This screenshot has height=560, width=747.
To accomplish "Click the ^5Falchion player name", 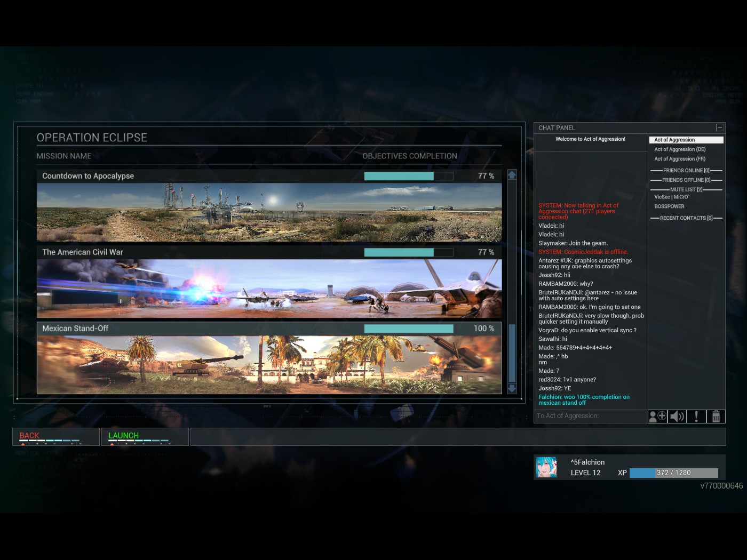I will click(x=587, y=462).
